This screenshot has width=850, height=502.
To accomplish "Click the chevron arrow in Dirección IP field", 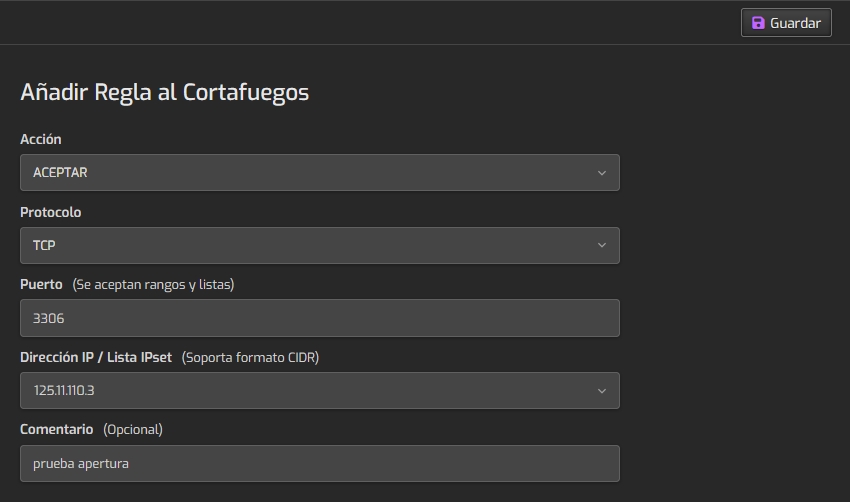I will click(x=601, y=391).
